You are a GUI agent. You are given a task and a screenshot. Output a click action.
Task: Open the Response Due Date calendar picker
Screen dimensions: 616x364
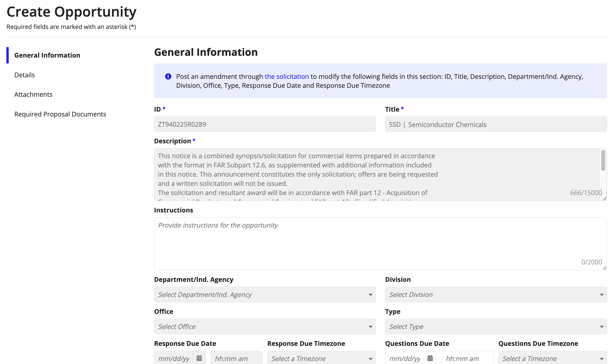coord(199,358)
